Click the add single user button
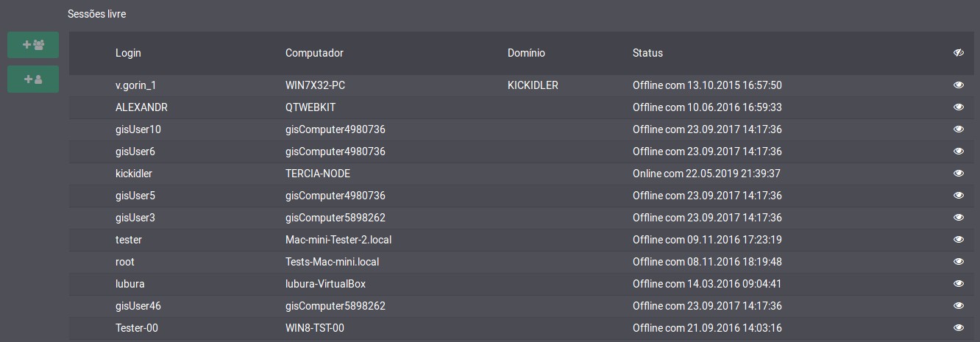The height and width of the screenshot is (342, 980). coord(33,79)
